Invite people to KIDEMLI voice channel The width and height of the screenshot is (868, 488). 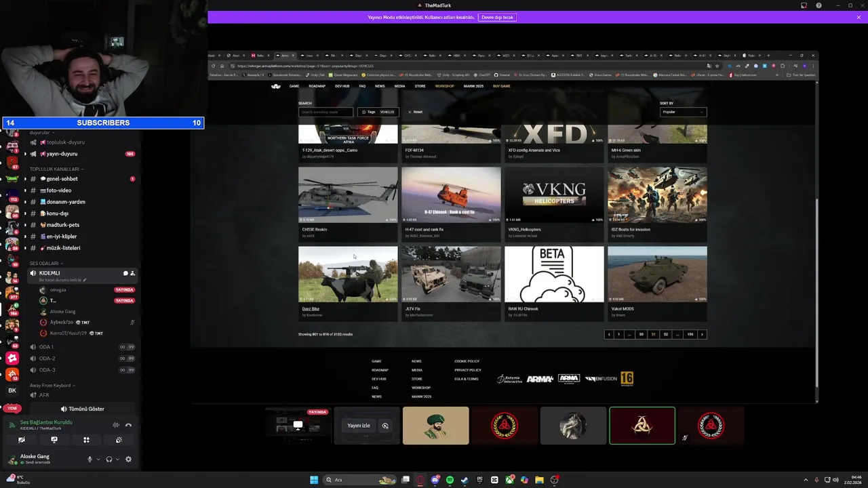(x=132, y=273)
